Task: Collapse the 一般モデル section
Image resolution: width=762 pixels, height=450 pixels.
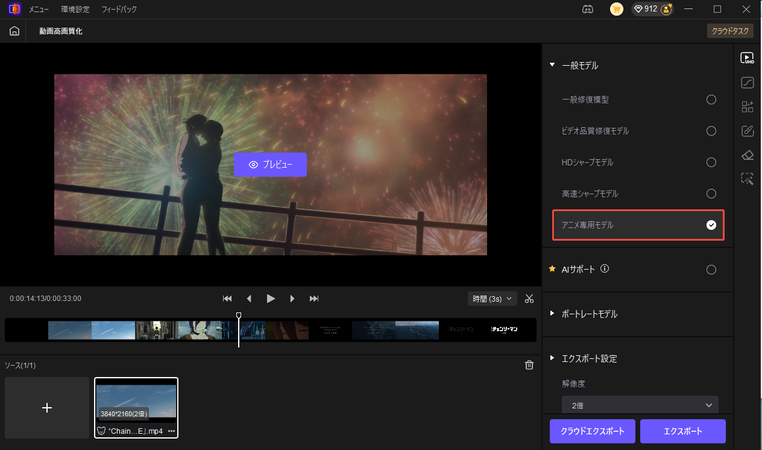Action: pos(552,65)
